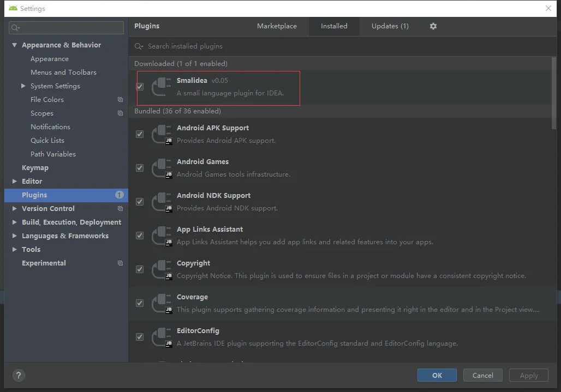
Task: Expand the System Settings tree node
Action: 23,86
